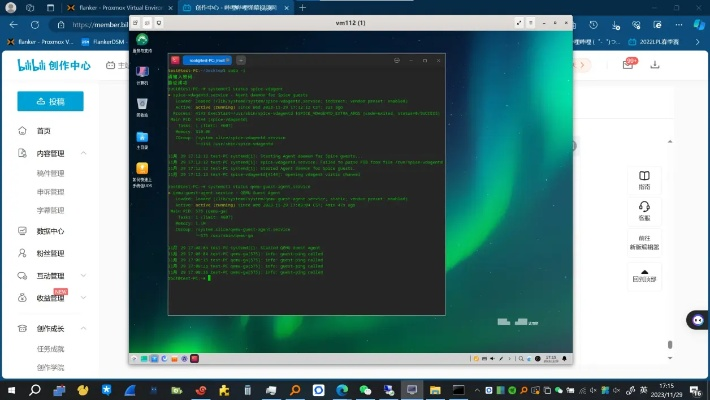
Task: Click the 投稿 upload button
Action: (x=50, y=101)
